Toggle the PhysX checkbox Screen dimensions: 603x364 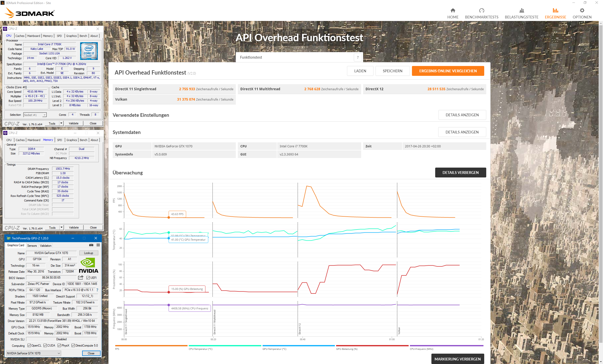(x=59, y=346)
